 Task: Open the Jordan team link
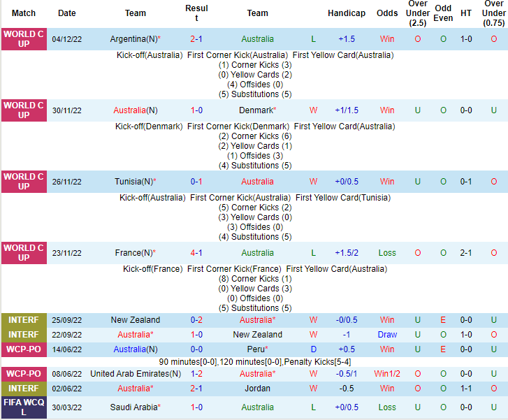coord(257,389)
